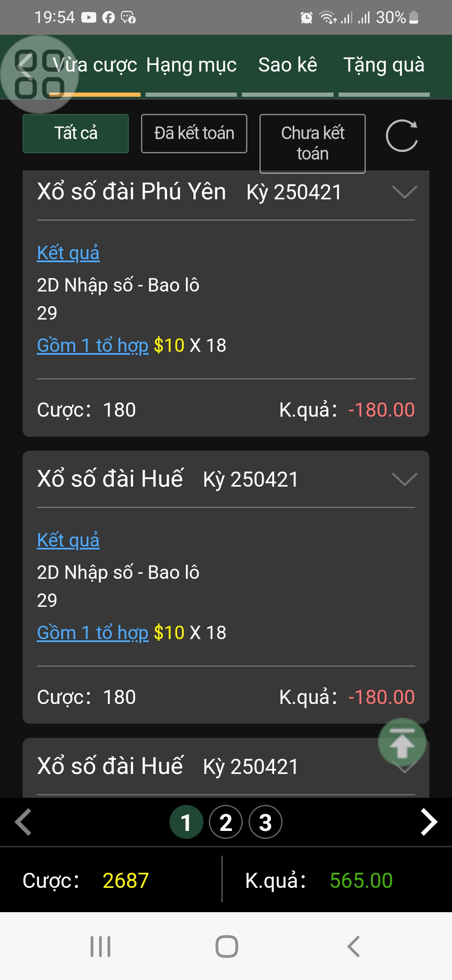Tap the scroll-to-top green arrow button
The image size is (452, 980).
point(402,743)
